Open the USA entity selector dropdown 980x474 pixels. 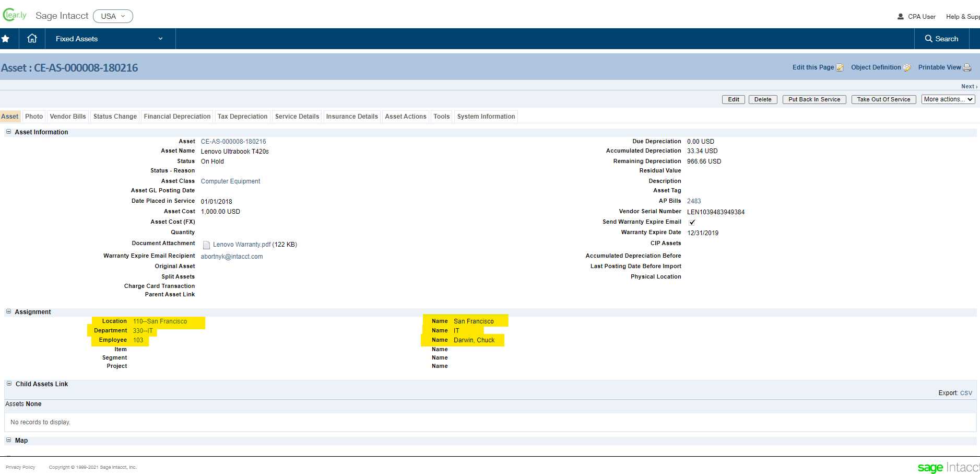tap(113, 16)
